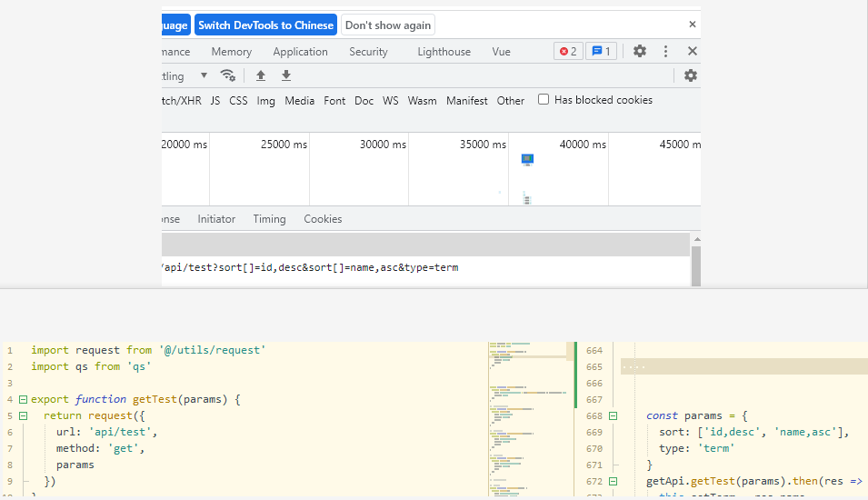Open the Security tab
The width and height of the screenshot is (868, 500).
click(x=368, y=52)
